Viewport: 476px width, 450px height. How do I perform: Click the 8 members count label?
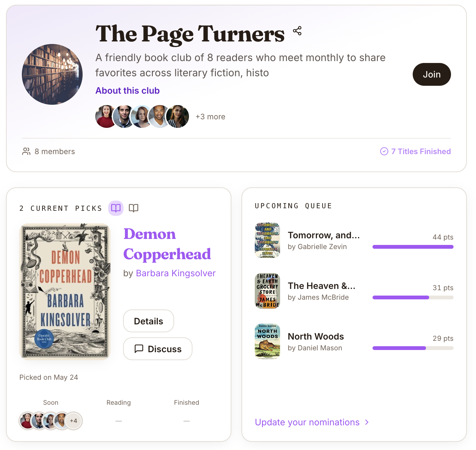click(x=55, y=152)
